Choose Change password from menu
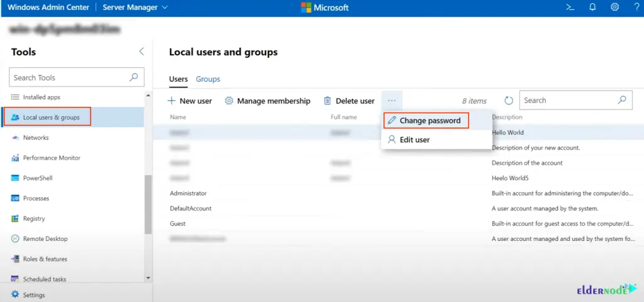This screenshot has width=644, height=302. pyautogui.click(x=426, y=121)
